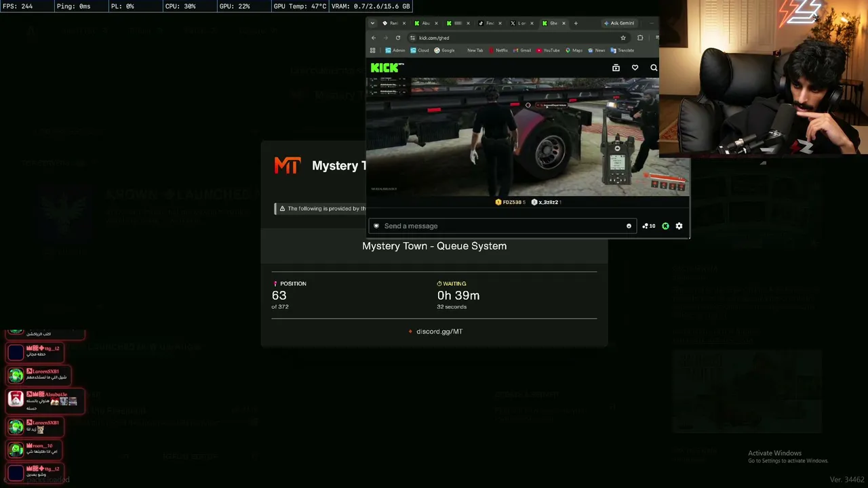
Task: Click gifter x_3ziiz2 on the leaderboard
Action: (546, 202)
